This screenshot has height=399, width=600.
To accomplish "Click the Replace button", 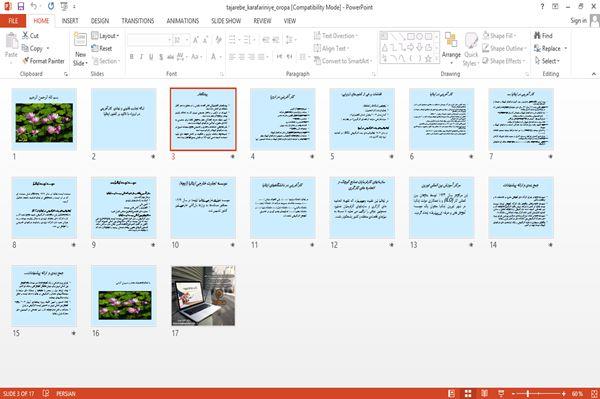I will click(x=547, y=48).
